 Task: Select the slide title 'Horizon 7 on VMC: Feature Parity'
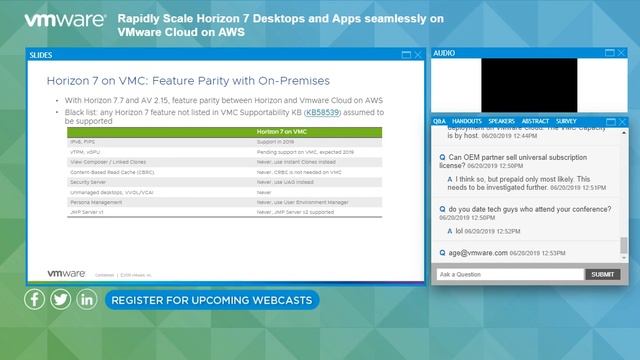(188, 81)
